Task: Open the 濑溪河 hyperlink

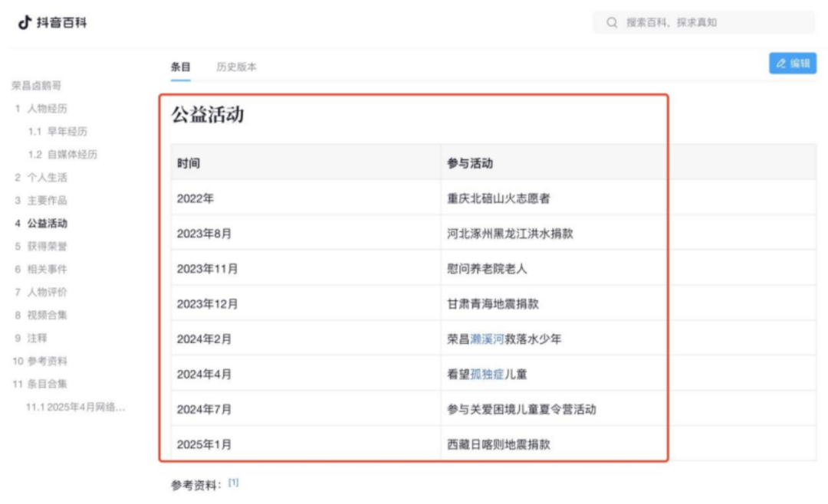Action: tap(487, 339)
